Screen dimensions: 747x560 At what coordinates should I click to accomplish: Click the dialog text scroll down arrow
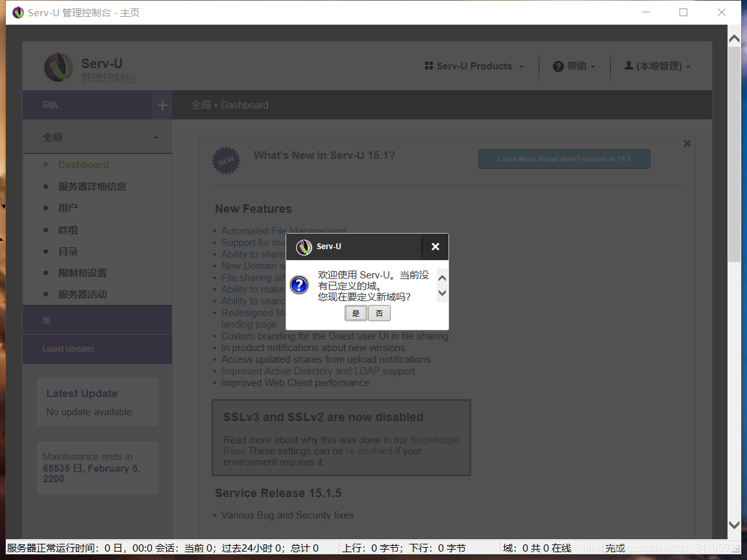tap(442, 293)
